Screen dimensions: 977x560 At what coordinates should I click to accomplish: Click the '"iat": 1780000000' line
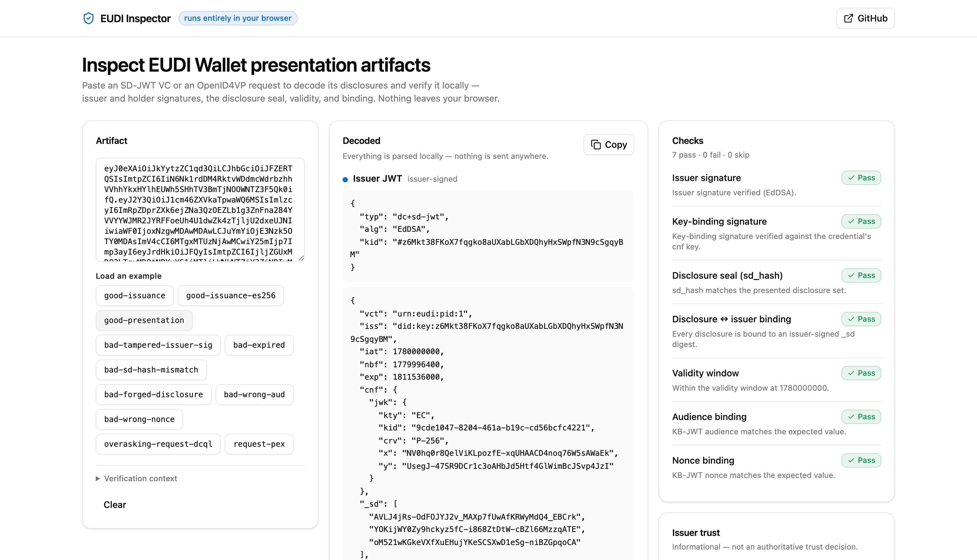tap(402, 352)
